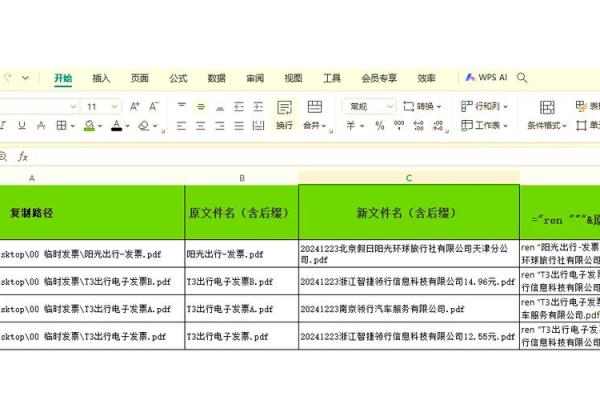600x400 pixels.
Task: Select cell 阳光出行-发票.pdf
Action: click(x=241, y=253)
